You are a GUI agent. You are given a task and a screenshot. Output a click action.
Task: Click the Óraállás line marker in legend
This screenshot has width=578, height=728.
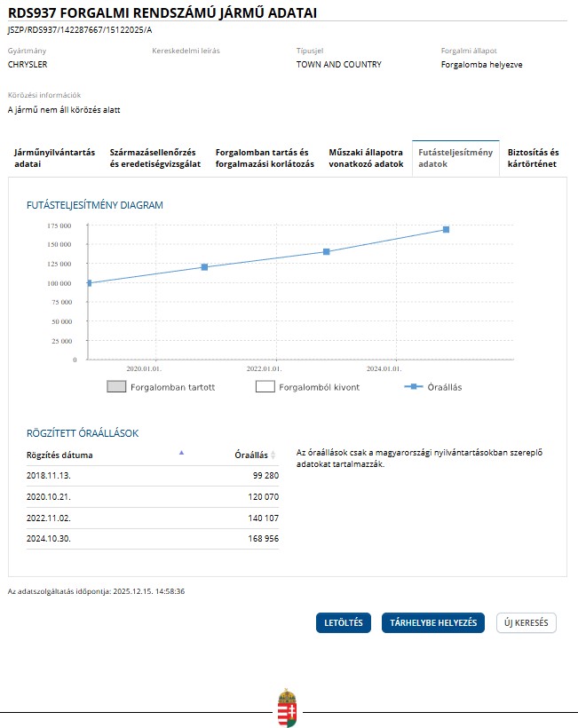411,387
